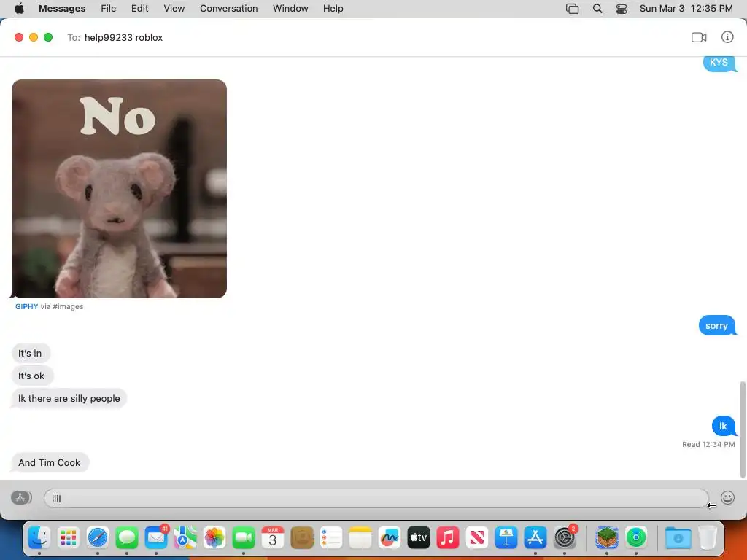
Task: Open the Apple menu
Action: (19, 9)
